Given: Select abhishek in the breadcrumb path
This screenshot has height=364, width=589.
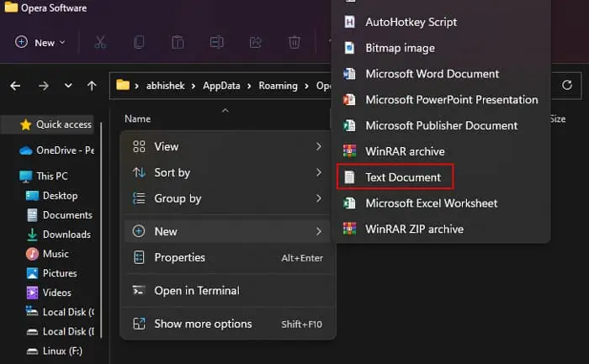Looking at the screenshot, I should (165, 86).
